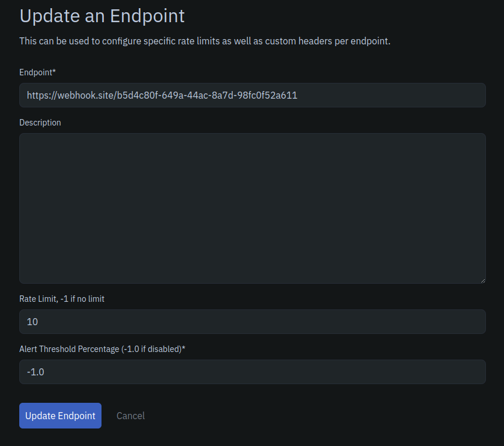Click the end of the Endpoint URL value
The image size is (504, 446).
(297, 95)
